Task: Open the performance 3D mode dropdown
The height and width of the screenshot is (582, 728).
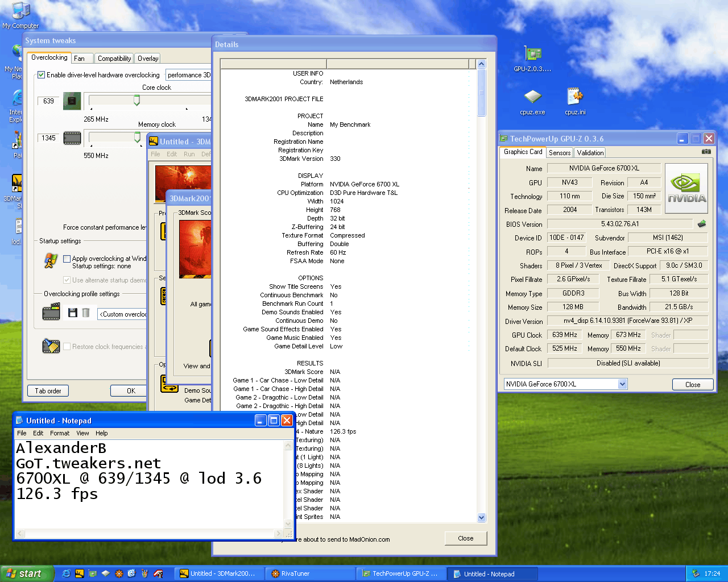Action: click(x=188, y=75)
